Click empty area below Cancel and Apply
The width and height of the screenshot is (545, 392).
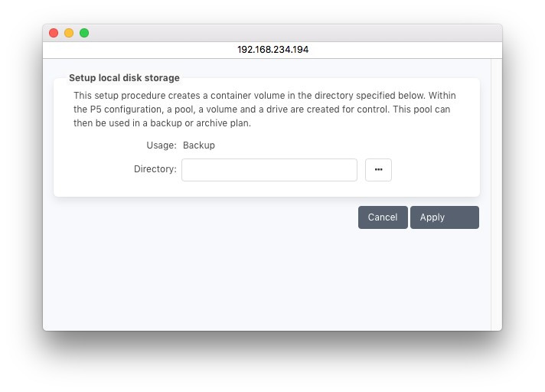tap(268, 276)
